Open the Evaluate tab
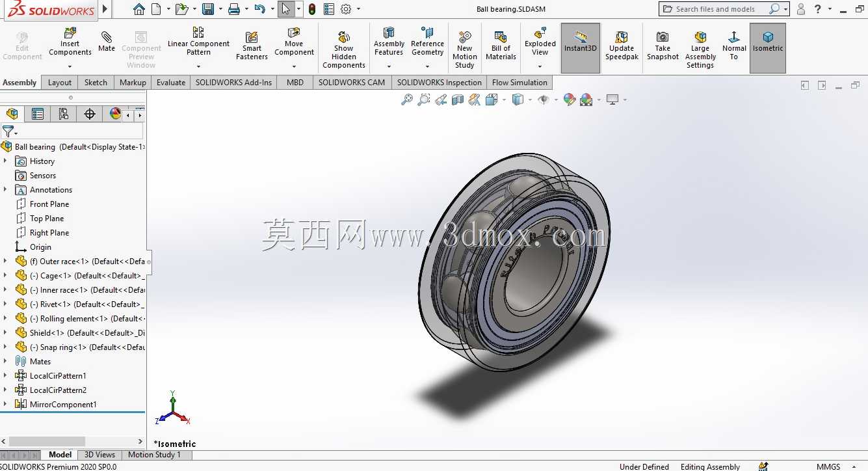The image size is (868, 471). pos(171,83)
